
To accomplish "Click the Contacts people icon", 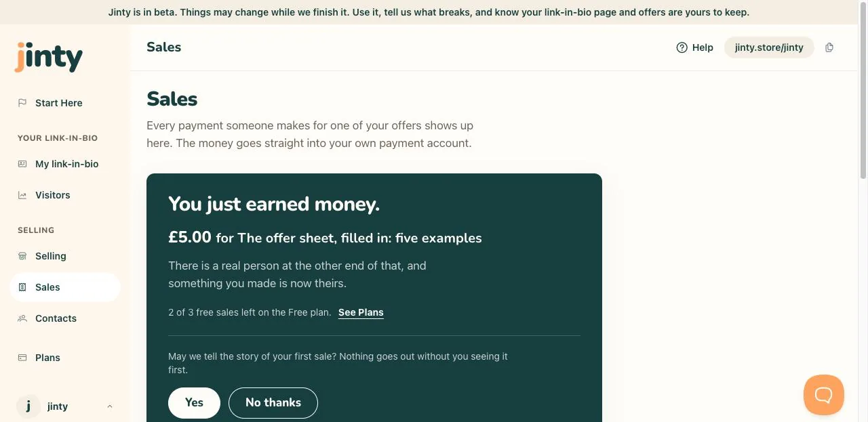I will coord(22,318).
